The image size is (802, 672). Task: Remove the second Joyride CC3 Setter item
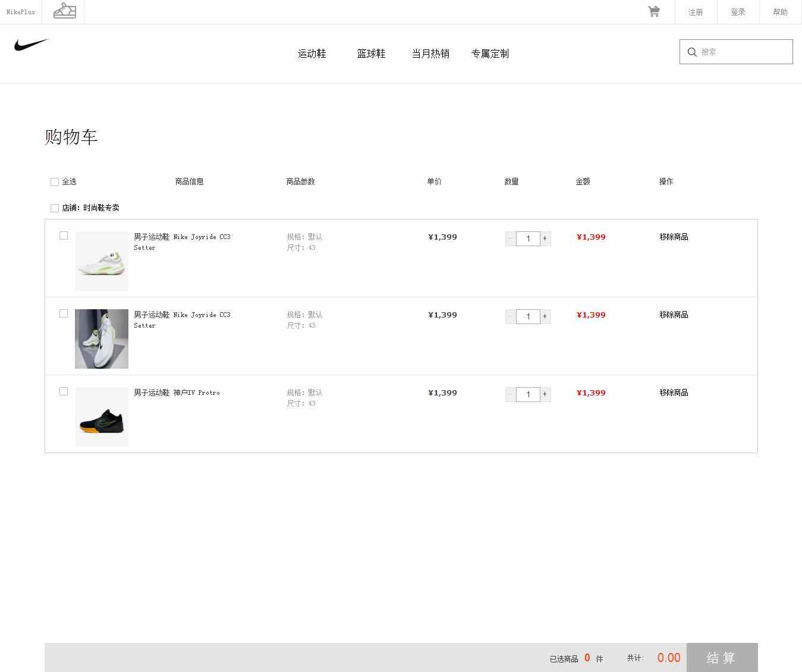(674, 315)
